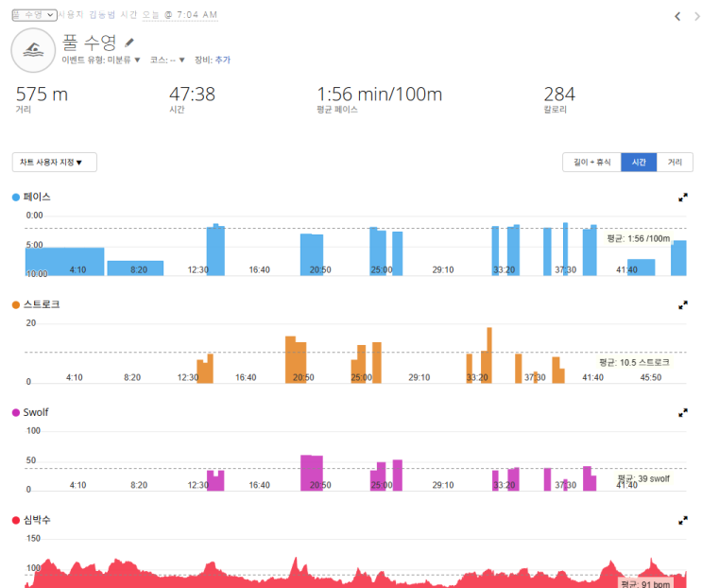The height and width of the screenshot is (588, 702).
Task: Click the purple Swolf bar at 20:50
Action: [x=312, y=473]
